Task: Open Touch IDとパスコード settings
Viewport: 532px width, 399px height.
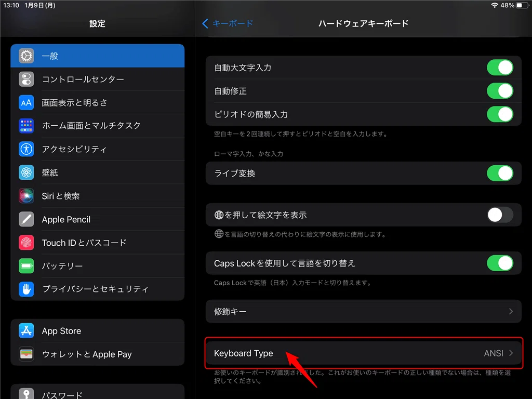Action: (x=97, y=243)
